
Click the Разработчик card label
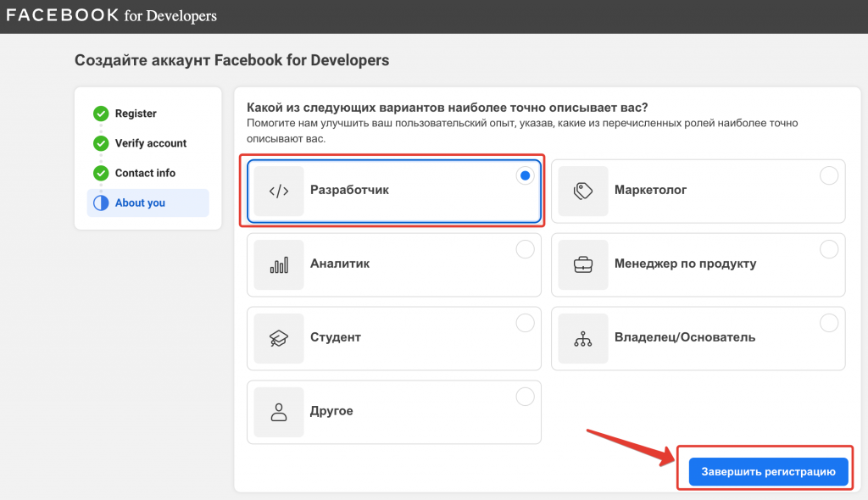349,190
